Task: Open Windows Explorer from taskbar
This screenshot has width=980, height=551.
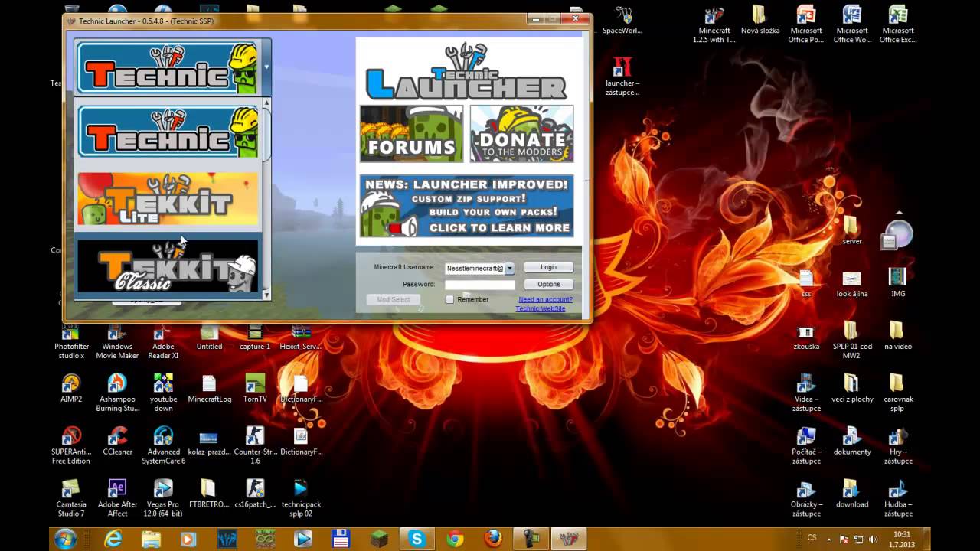Action: click(x=151, y=539)
